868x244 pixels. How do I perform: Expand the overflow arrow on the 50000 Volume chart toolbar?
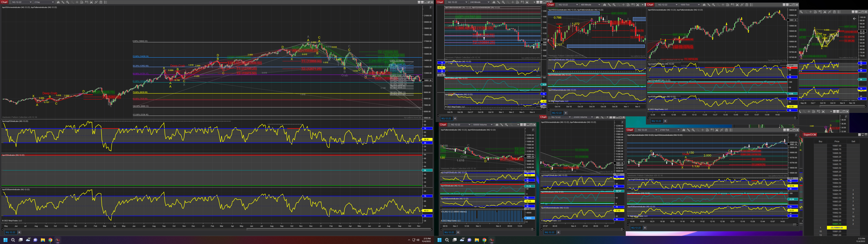tap(518, 125)
